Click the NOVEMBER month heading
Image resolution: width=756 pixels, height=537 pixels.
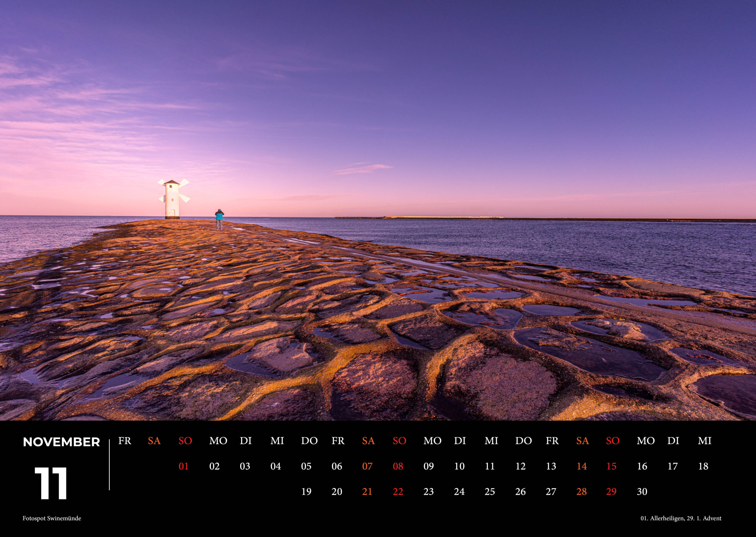(61, 442)
